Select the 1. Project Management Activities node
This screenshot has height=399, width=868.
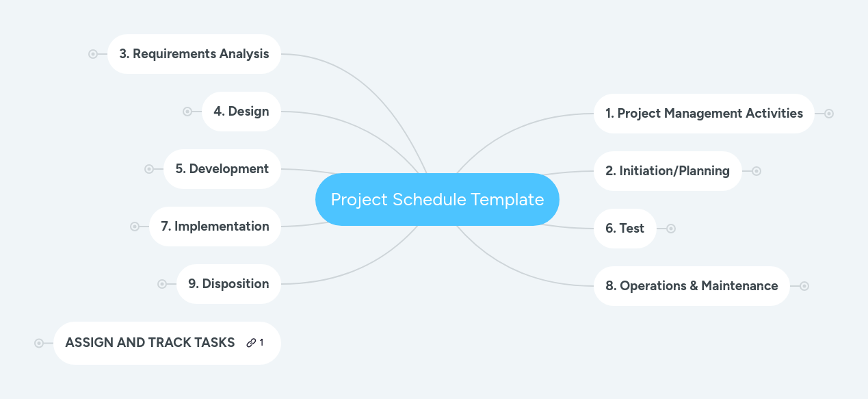[x=704, y=114]
